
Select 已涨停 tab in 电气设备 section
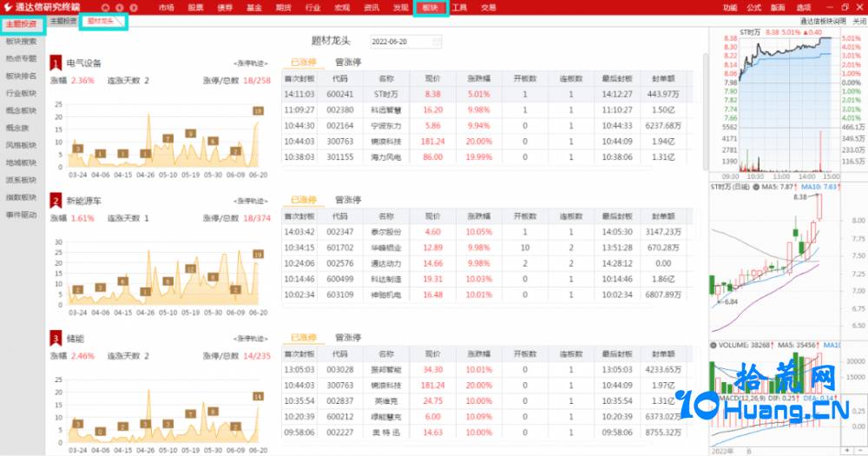(303, 62)
